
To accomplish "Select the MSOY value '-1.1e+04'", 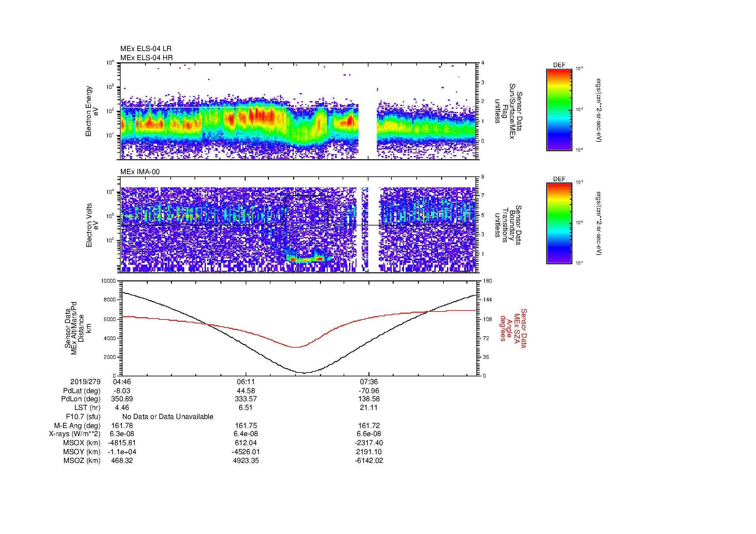I will [x=122, y=452].
